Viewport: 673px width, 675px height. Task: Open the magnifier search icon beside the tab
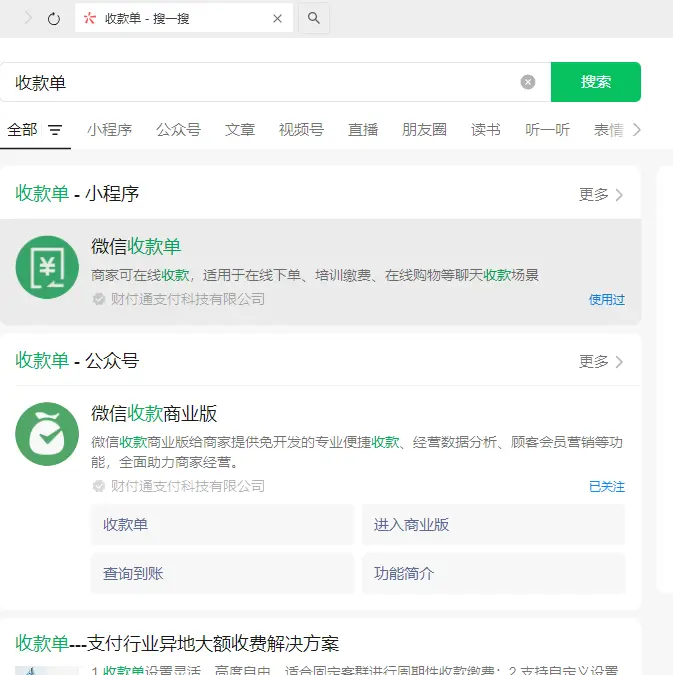click(314, 18)
